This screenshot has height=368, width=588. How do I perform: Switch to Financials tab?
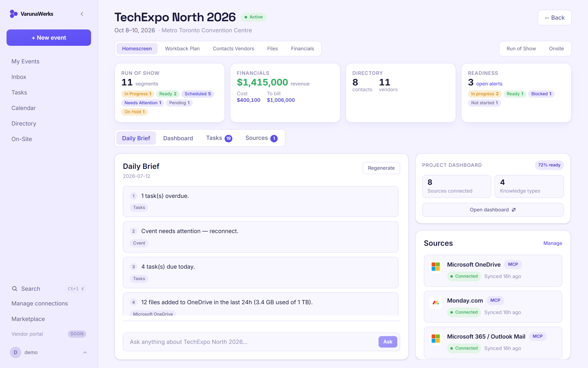point(302,49)
